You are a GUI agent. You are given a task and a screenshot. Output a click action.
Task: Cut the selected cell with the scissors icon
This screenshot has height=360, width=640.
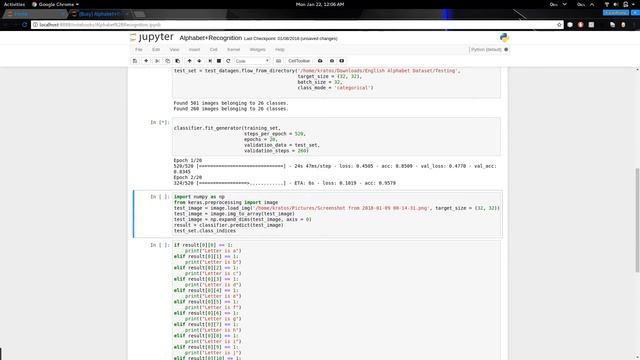pos(157,61)
